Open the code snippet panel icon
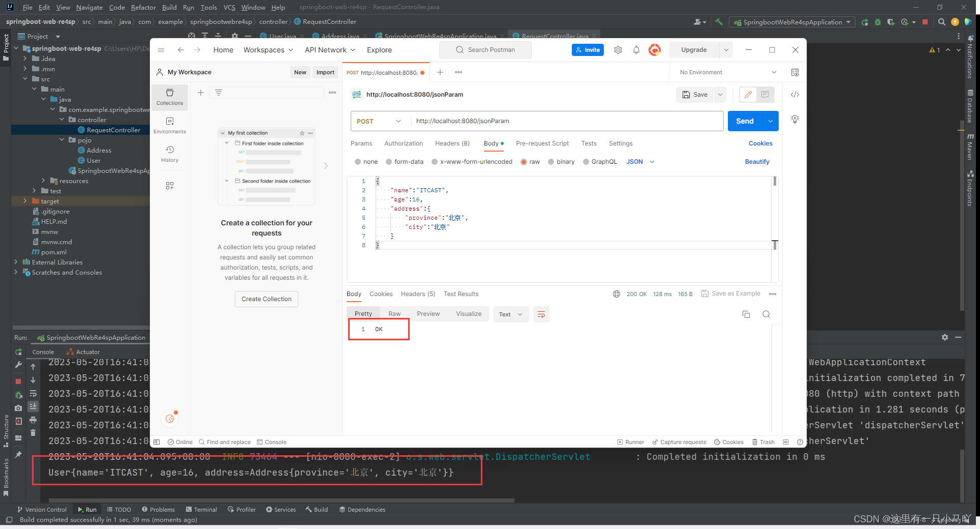 [795, 95]
